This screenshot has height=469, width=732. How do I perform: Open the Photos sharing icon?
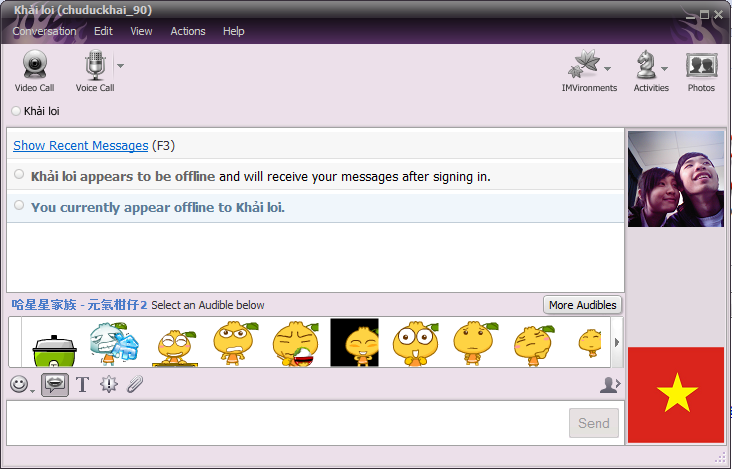click(701, 70)
